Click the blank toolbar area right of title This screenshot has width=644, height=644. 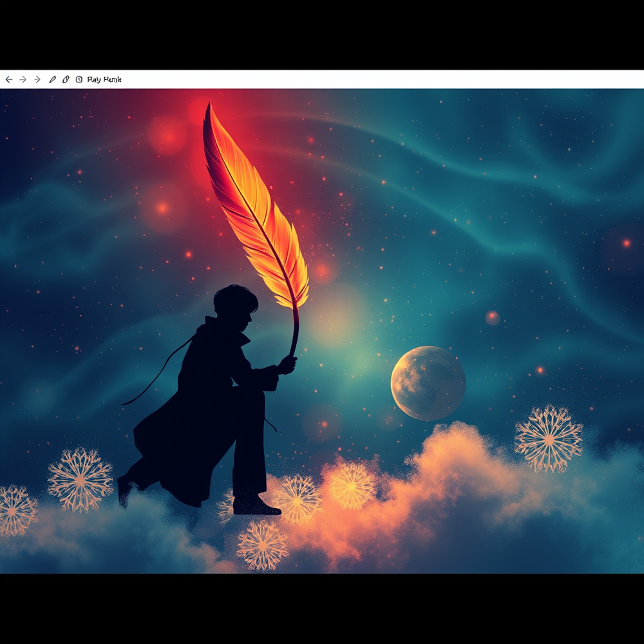386,79
